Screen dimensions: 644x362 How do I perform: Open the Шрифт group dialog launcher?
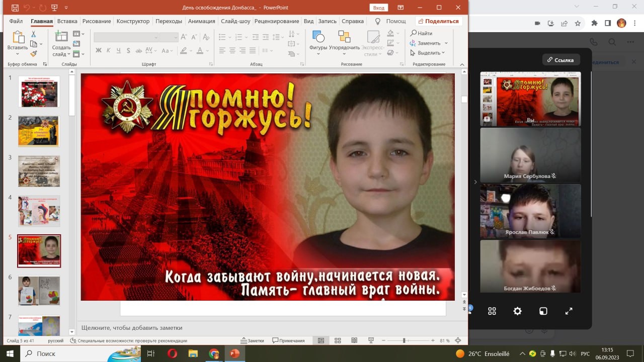click(210, 64)
